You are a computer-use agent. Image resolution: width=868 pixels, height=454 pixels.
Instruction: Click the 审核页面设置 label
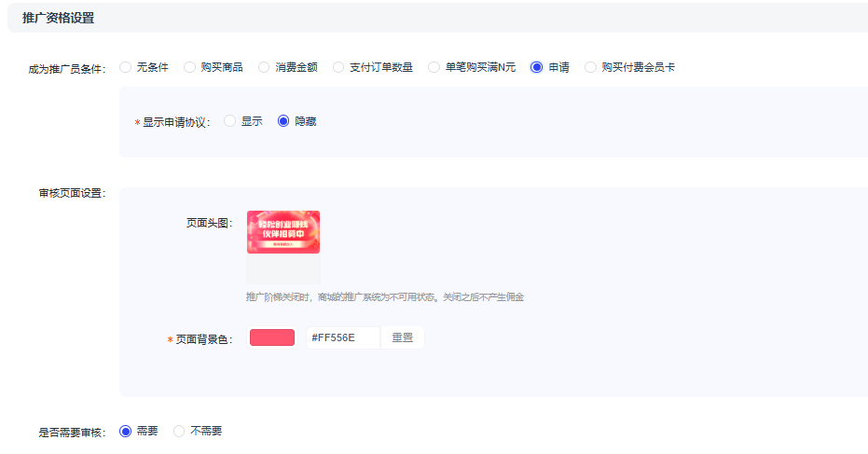71,193
